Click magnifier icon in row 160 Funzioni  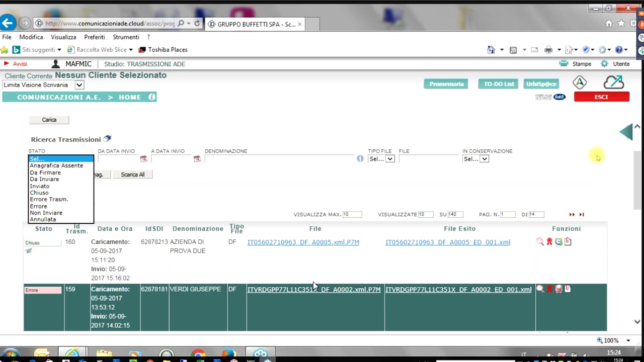point(540,242)
